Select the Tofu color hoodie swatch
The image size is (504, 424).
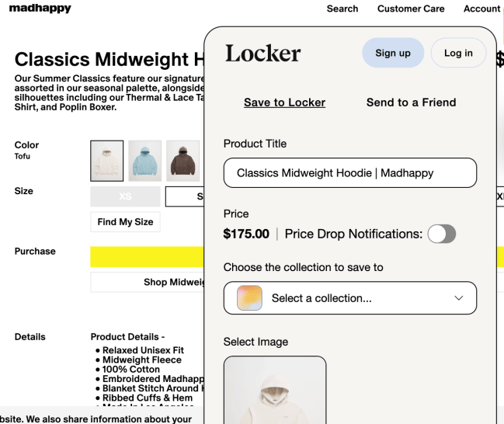(106, 161)
